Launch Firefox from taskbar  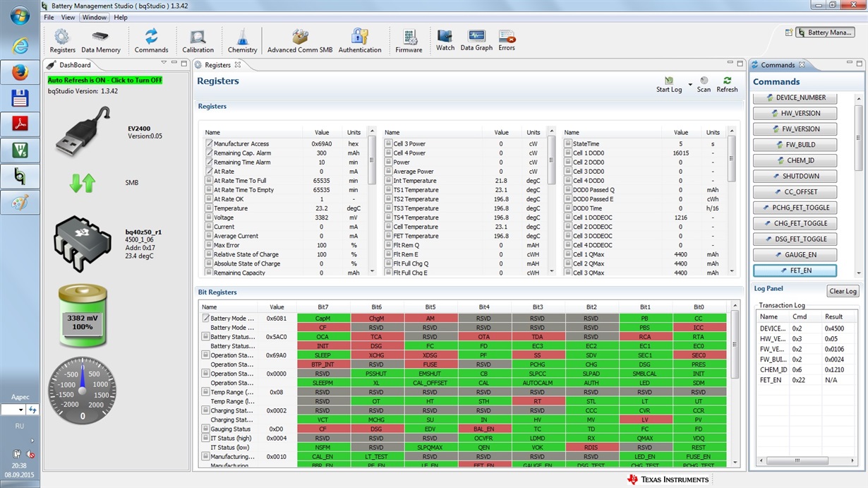click(x=20, y=72)
